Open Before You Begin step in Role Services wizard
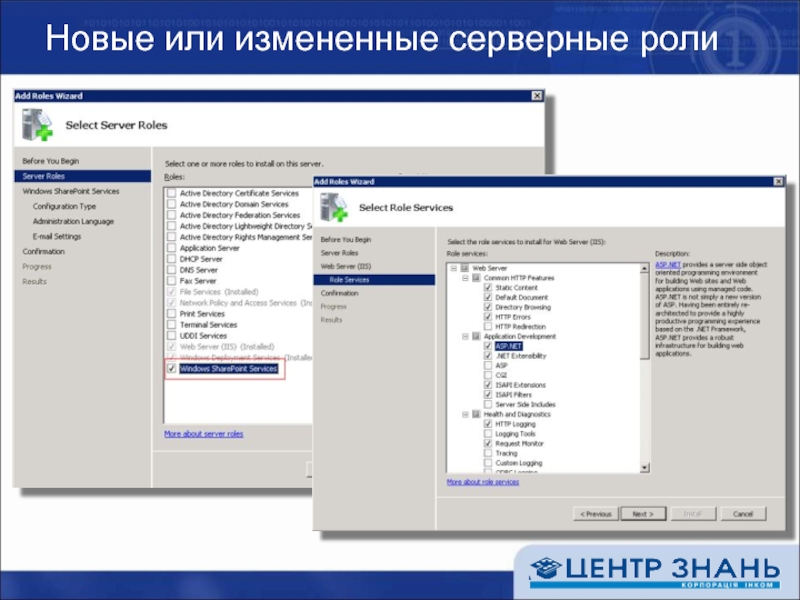This screenshot has height=600, width=800. pyautogui.click(x=346, y=239)
